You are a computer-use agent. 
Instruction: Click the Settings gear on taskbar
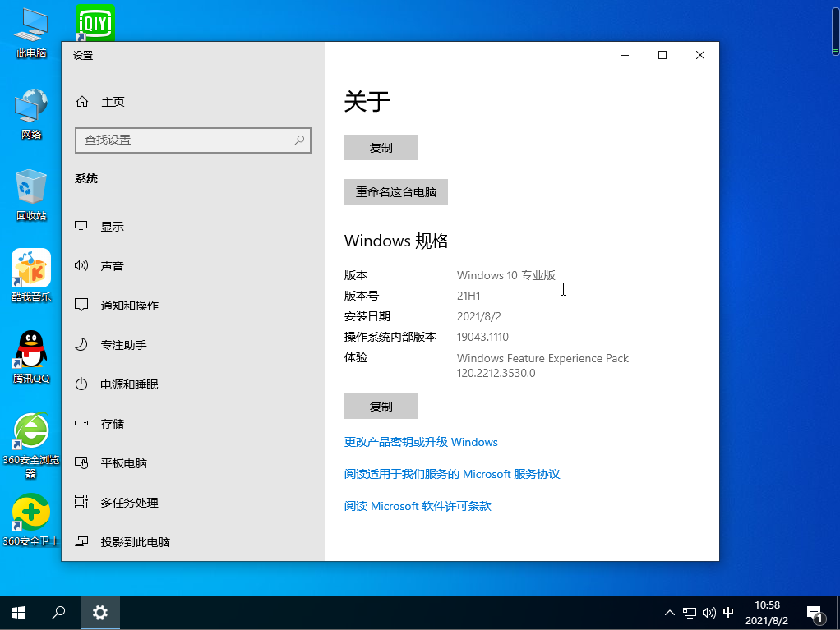tap(100, 613)
